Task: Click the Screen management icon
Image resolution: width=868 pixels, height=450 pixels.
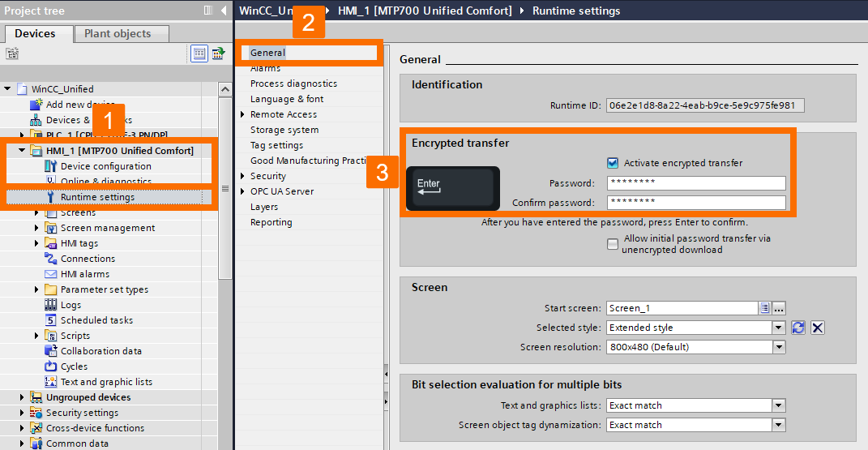Action: point(50,228)
